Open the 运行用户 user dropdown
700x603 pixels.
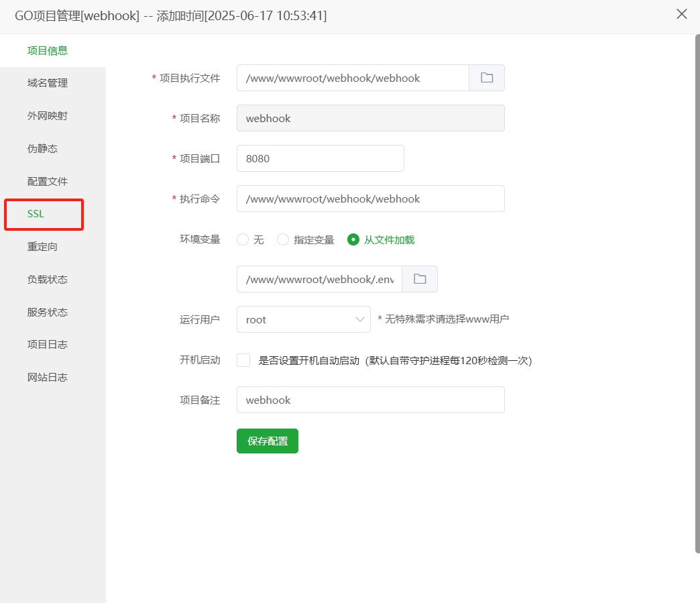click(x=303, y=319)
